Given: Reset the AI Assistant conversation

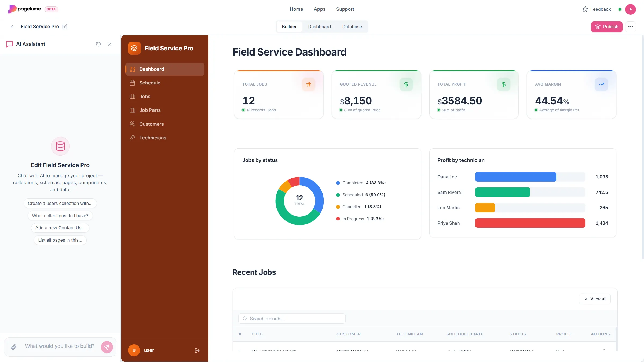Looking at the screenshot, I should 98,44.
